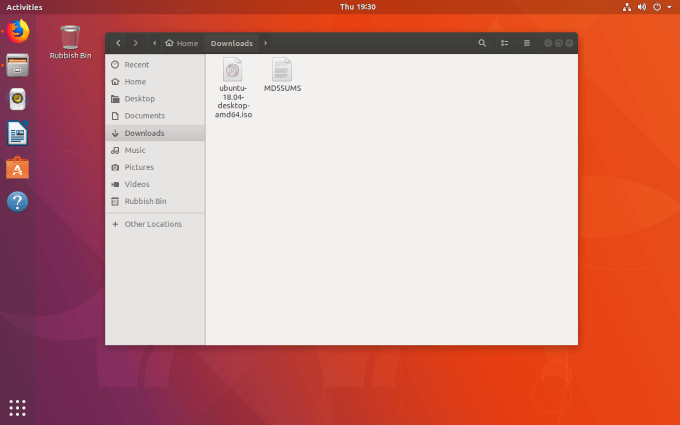Open Documents in the sidebar
This screenshot has height=425, width=680.
click(x=155, y=116)
